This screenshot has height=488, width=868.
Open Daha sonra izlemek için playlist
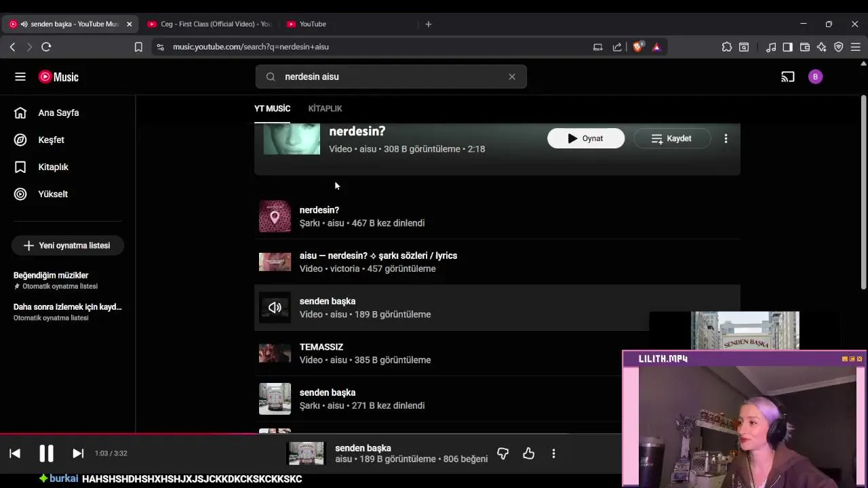point(68,312)
